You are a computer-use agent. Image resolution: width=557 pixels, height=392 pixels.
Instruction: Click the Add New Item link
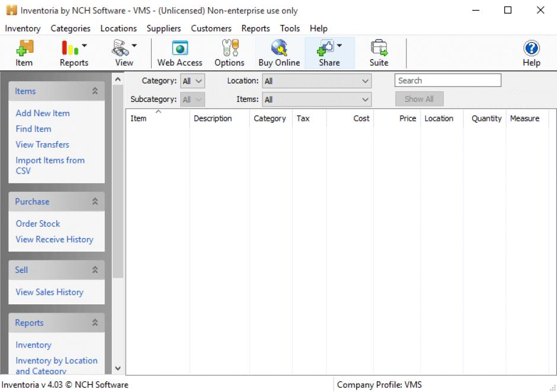point(43,113)
